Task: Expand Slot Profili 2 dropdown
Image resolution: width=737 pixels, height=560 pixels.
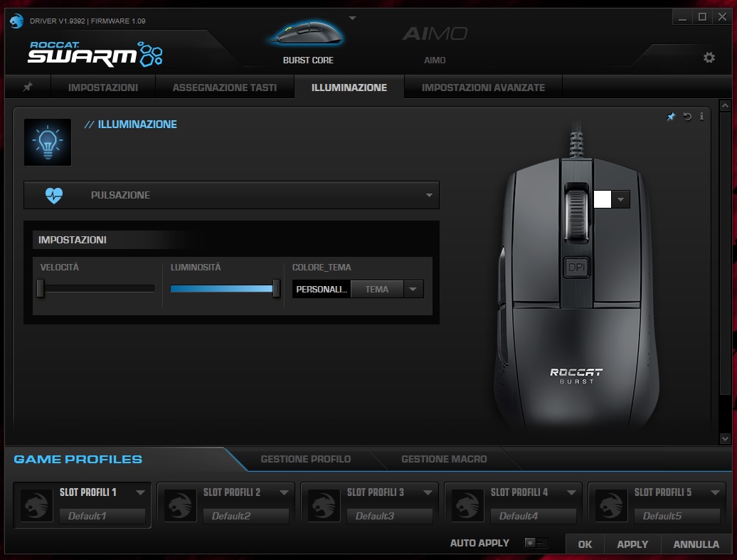Action: tap(284, 492)
